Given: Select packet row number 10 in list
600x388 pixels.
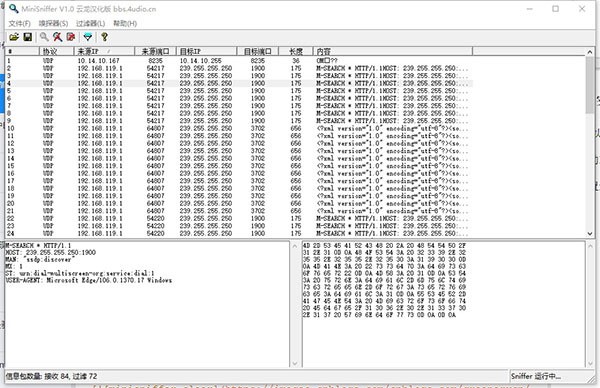Looking at the screenshot, I should (239, 129).
